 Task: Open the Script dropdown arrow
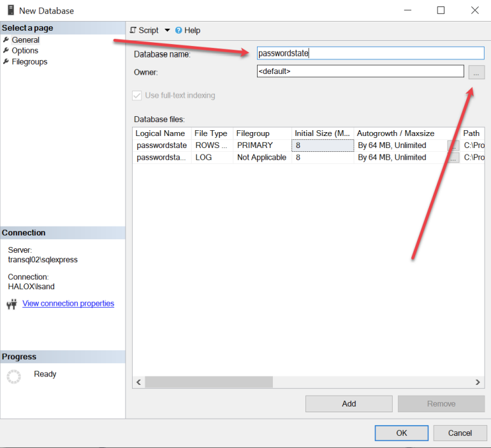click(167, 30)
